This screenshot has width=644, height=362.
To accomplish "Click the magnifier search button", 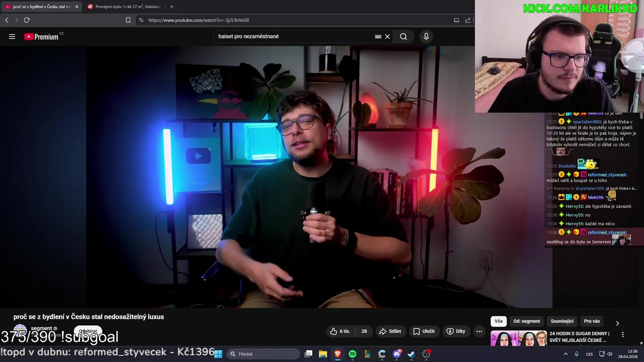I will click(404, 36).
